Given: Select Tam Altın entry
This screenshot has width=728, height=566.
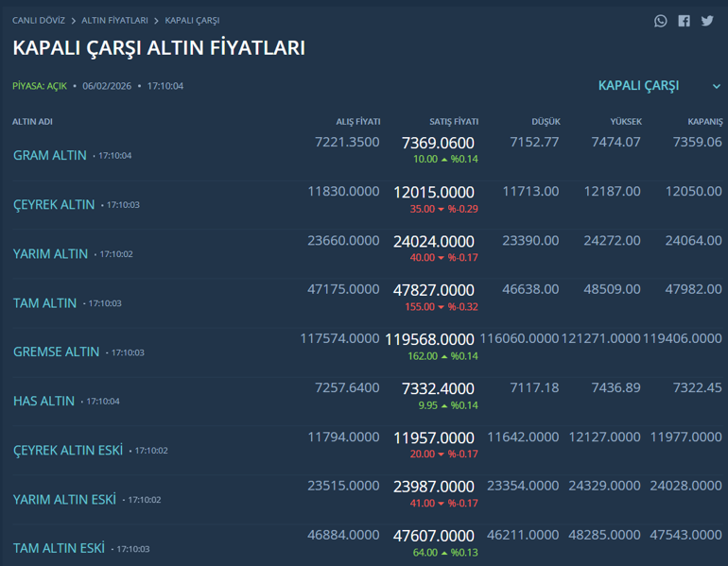Looking at the screenshot, I should [x=44, y=303].
